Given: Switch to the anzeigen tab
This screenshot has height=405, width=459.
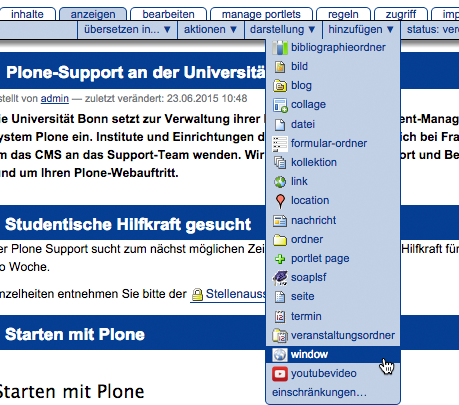Looking at the screenshot, I should (93, 14).
